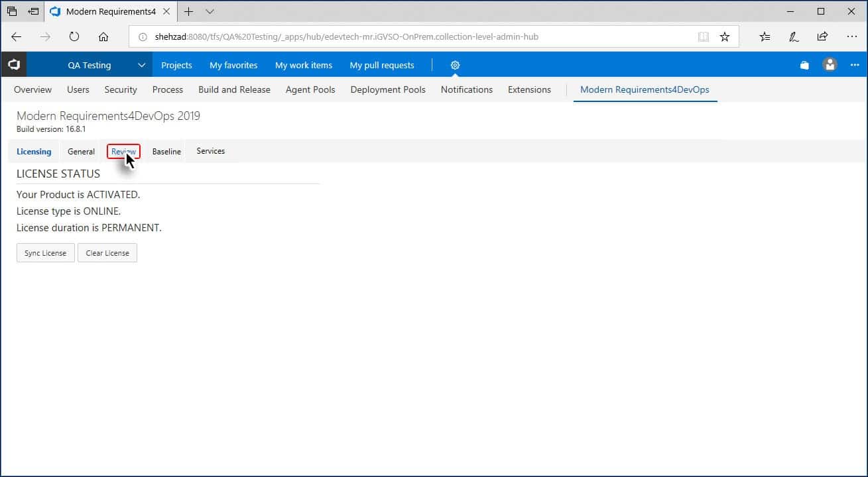Click the add notes pen icon
Viewport: 868px width, 477px height.
click(794, 37)
